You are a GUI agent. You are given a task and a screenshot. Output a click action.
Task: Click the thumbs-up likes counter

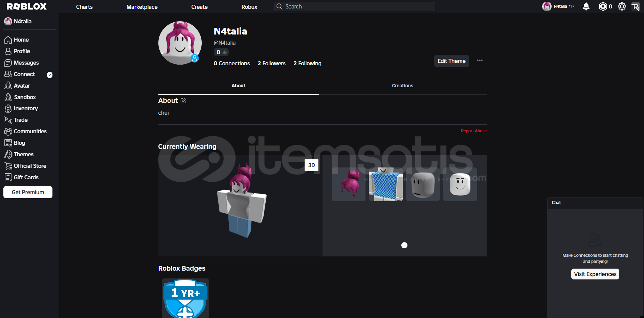pyautogui.click(x=221, y=52)
